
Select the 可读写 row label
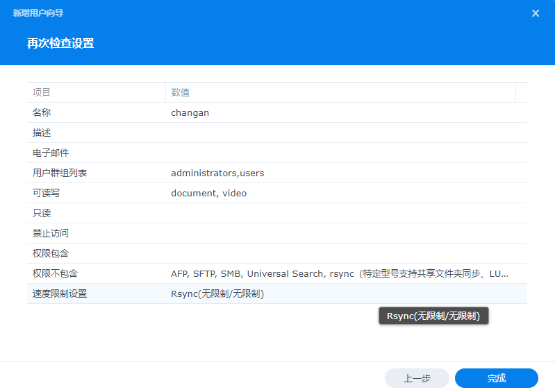click(x=47, y=193)
